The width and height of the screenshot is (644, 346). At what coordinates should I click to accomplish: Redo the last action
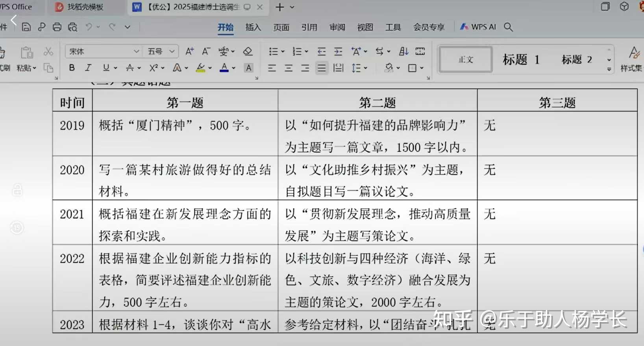pos(112,27)
